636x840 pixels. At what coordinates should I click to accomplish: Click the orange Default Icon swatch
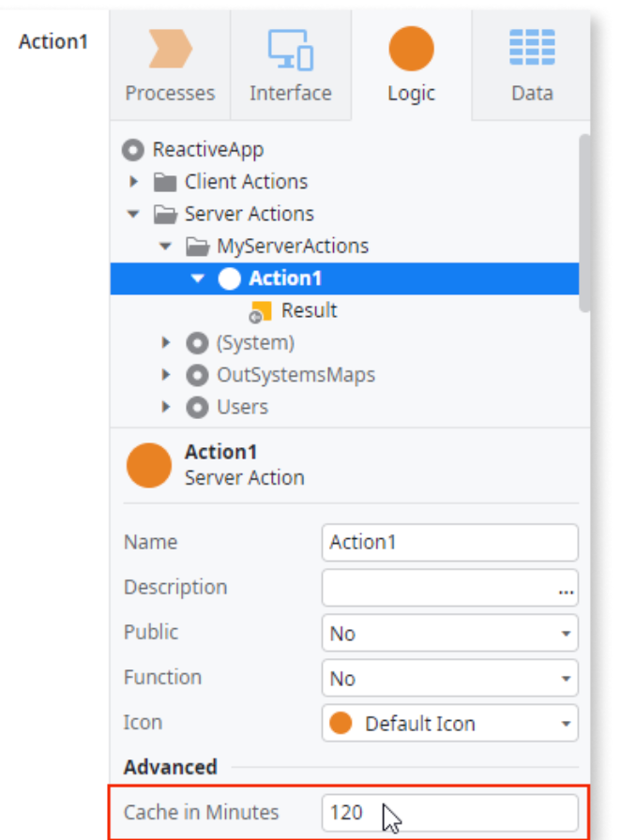[341, 723]
